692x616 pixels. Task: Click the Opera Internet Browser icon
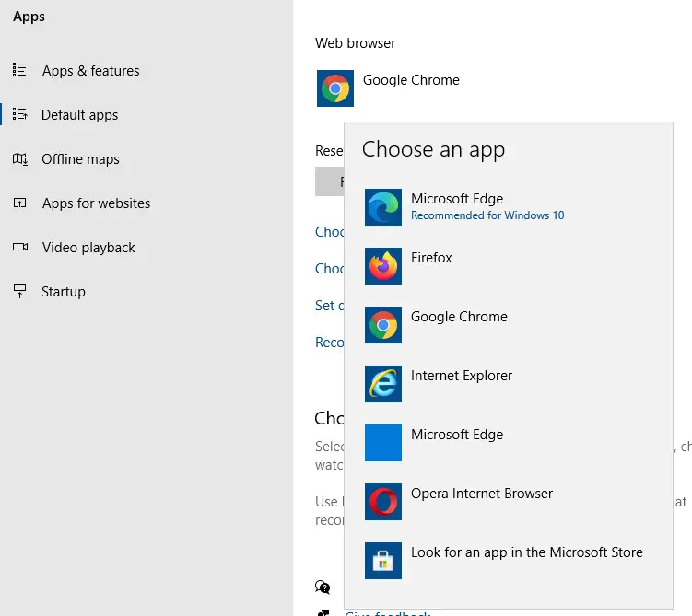tap(383, 502)
